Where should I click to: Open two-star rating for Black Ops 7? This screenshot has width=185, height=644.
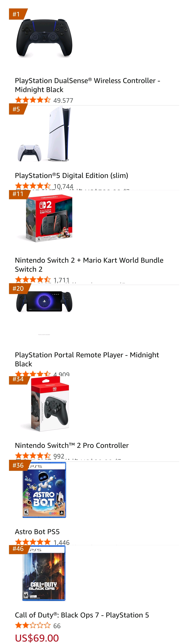[x=33, y=625]
